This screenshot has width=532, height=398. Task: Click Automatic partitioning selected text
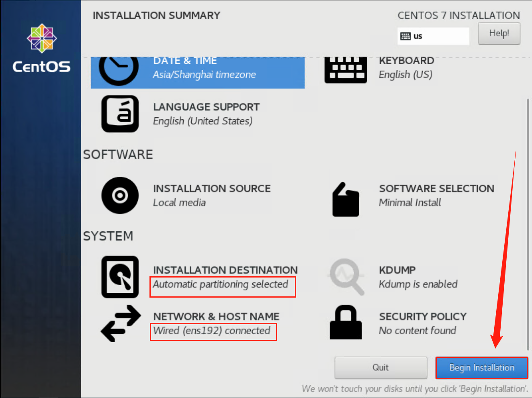[x=221, y=284]
